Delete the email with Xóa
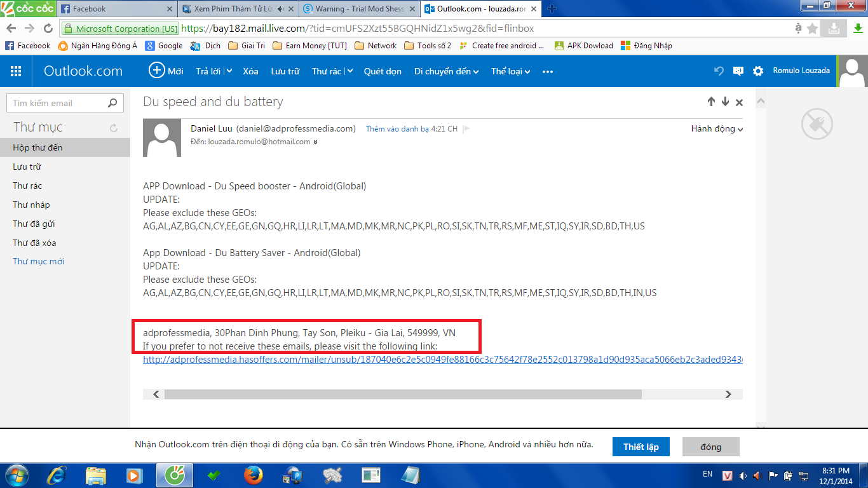This screenshot has height=488, width=868. 250,71
